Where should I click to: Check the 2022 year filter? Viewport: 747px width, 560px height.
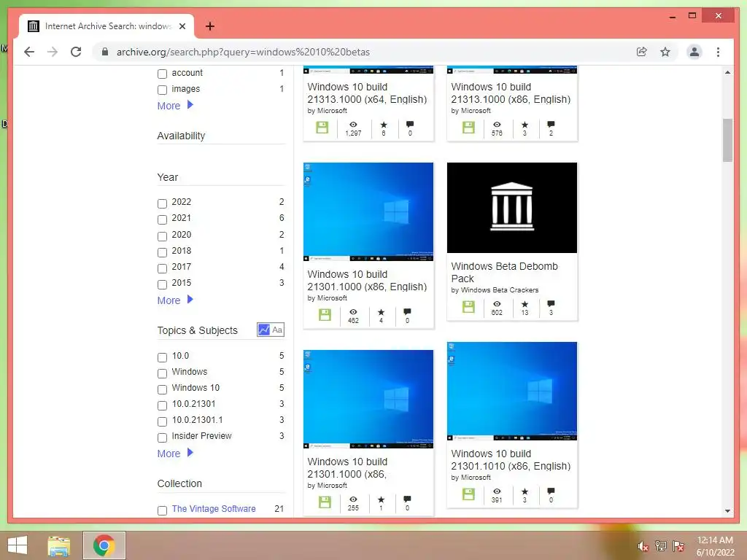(162, 203)
